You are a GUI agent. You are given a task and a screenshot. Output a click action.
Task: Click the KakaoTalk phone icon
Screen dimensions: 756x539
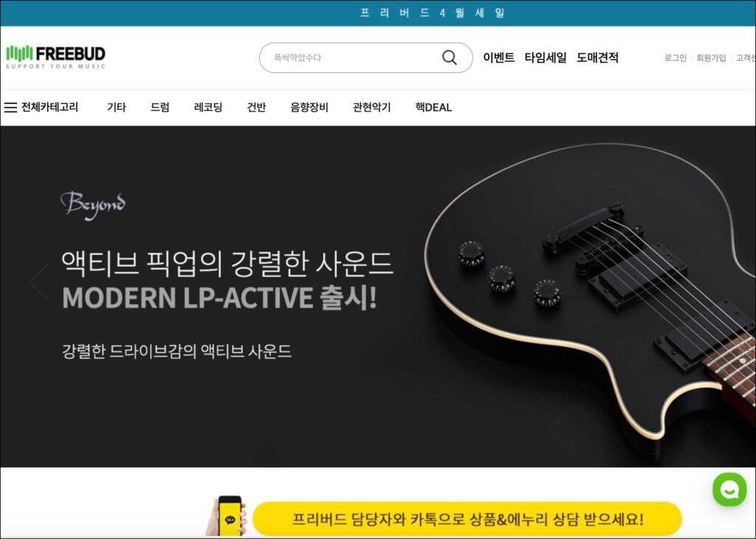point(227,516)
